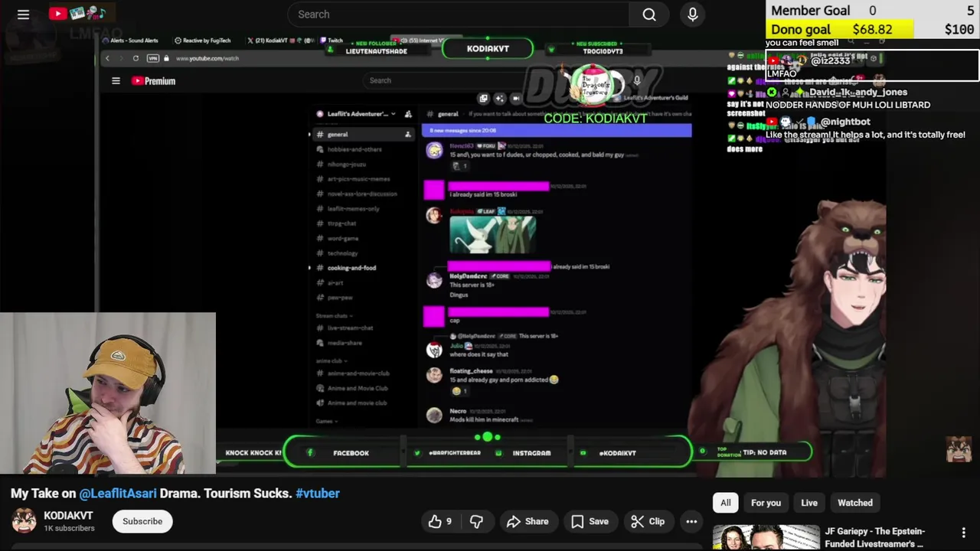980x551 pixels.
Task: Save the video to a playlist
Action: tap(590, 521)
